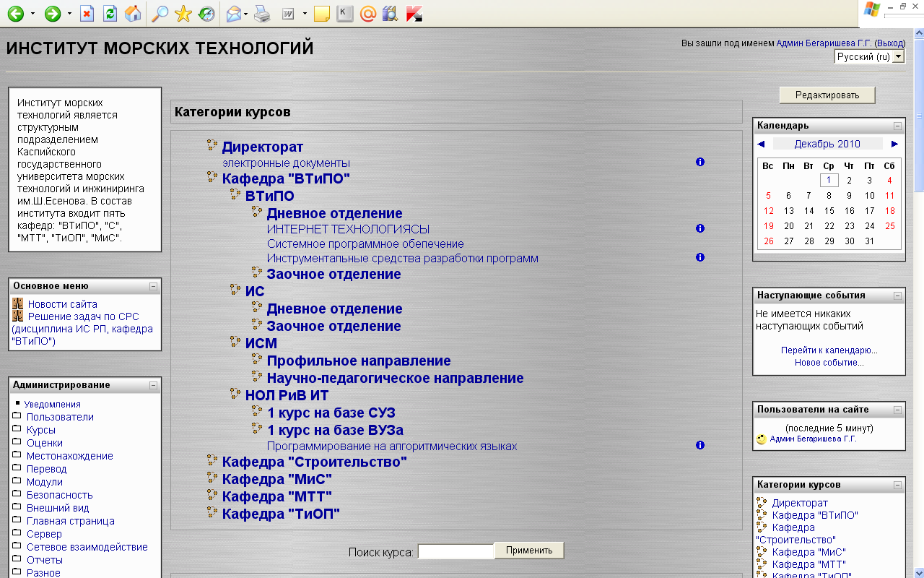
Task: Open the browser Home page icon
Action: [133, 13]
